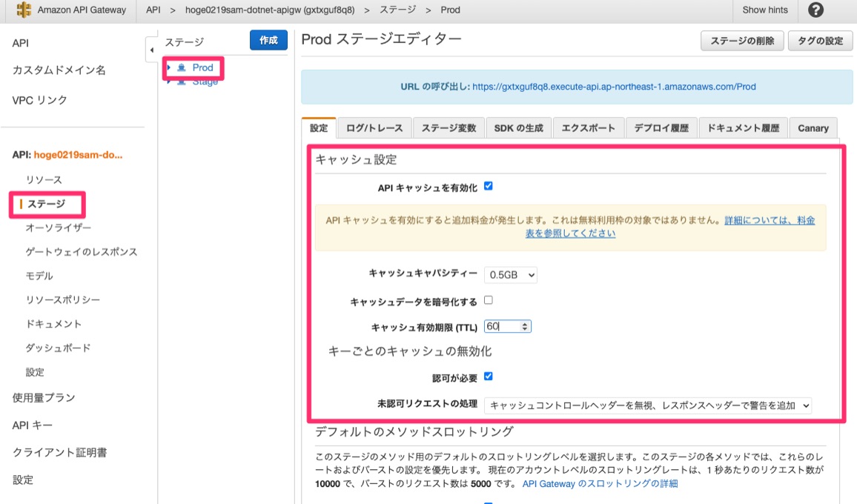Viewport: 857px width, 504px height.
Task: Open the 未認可リクエストの処理 dropdown
Action: click(x=648, y=405)
